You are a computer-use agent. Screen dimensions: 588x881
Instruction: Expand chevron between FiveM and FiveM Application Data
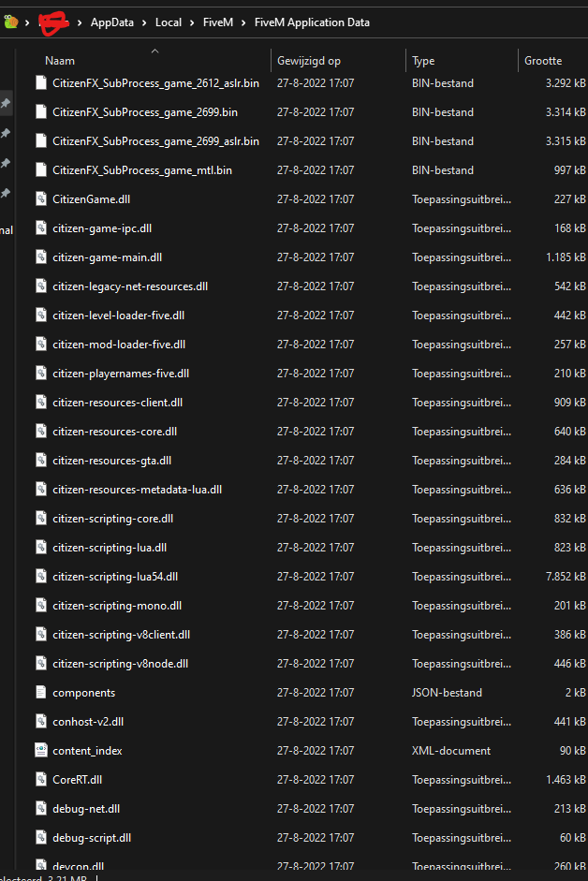243,23
